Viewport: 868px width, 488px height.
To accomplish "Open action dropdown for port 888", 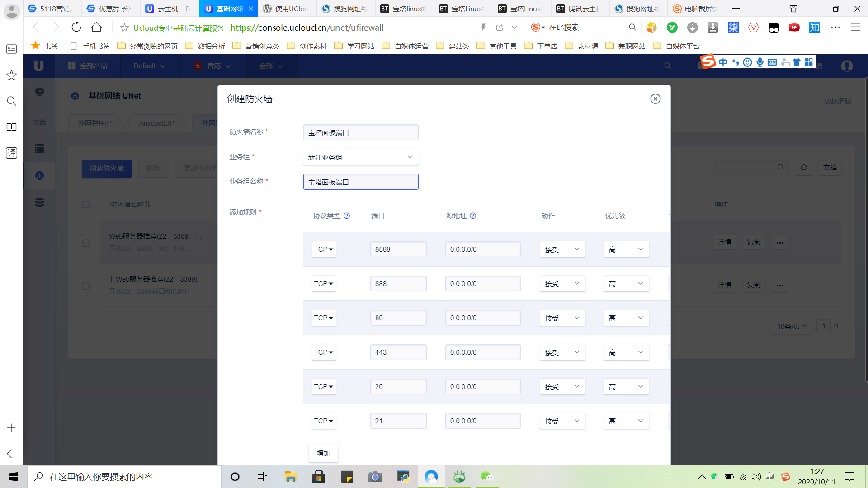I will point(562,284).
